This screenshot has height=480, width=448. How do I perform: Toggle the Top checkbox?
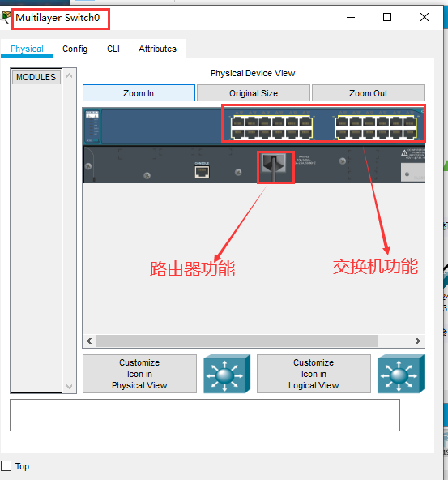tap(6, 466)
